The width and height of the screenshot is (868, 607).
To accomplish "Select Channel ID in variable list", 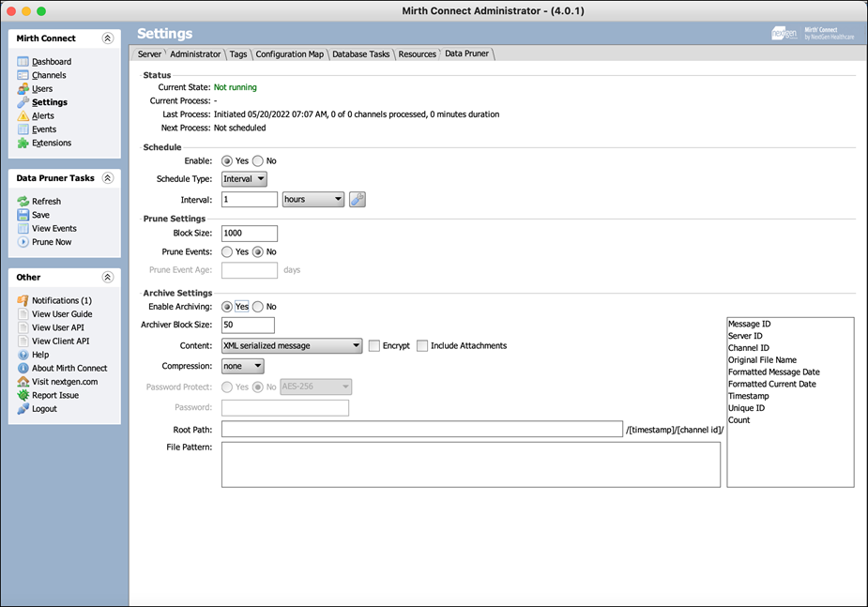I will [749, 348].
